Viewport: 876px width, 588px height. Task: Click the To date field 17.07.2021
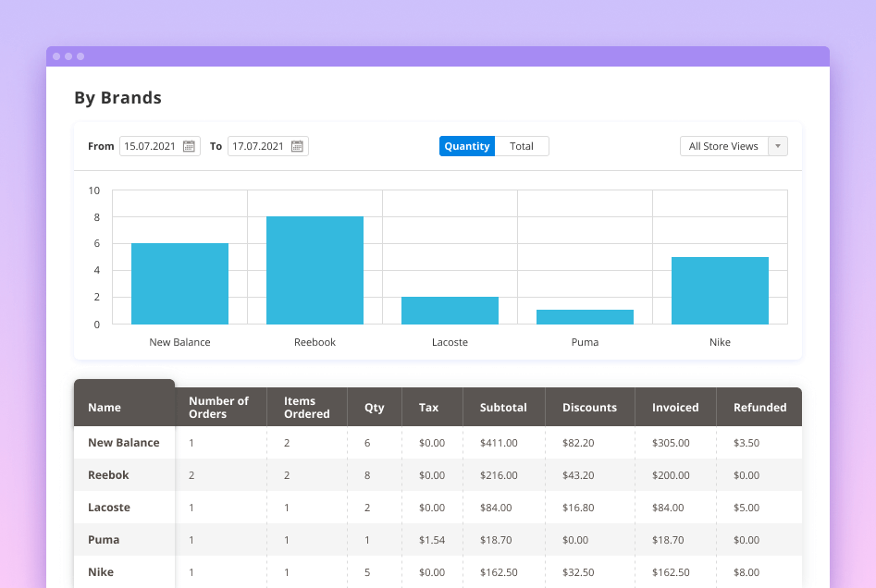pos(258,146)
